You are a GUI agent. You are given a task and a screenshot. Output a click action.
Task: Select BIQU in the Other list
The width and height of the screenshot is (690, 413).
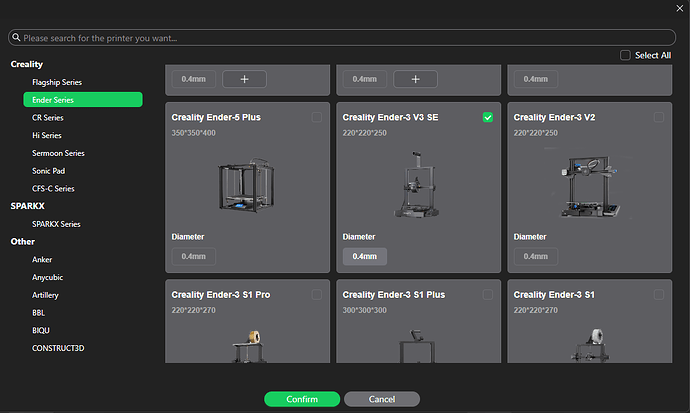coord(40,330)
